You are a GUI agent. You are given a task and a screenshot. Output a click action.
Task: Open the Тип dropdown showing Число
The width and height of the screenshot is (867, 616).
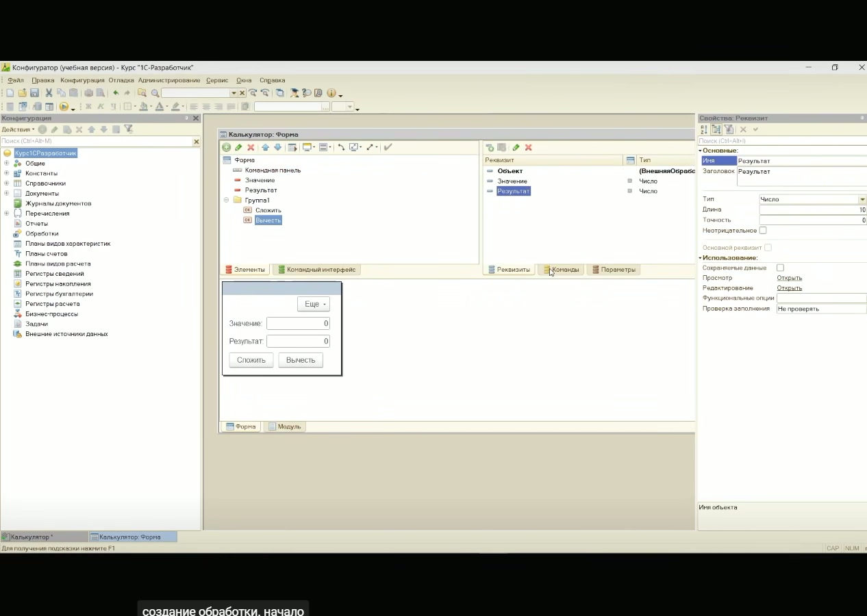tap(862, 199)
